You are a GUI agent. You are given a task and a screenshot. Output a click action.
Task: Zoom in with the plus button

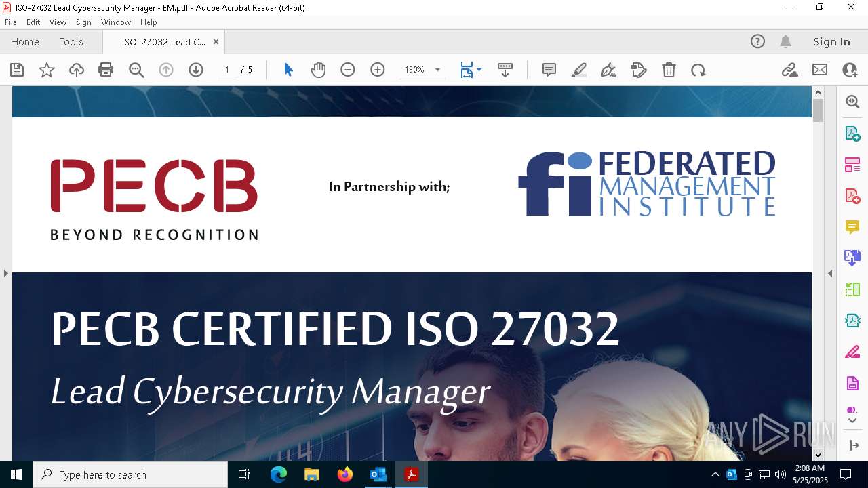click(x=378, y=70)
